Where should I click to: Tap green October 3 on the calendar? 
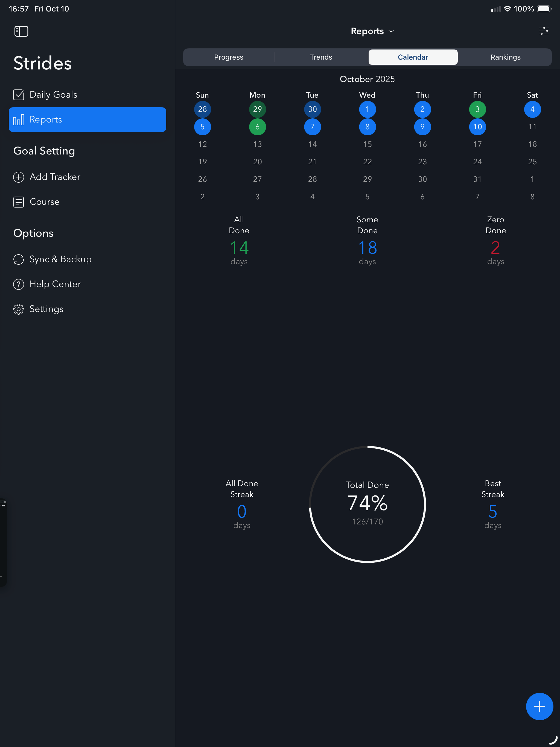coord(477,109)
